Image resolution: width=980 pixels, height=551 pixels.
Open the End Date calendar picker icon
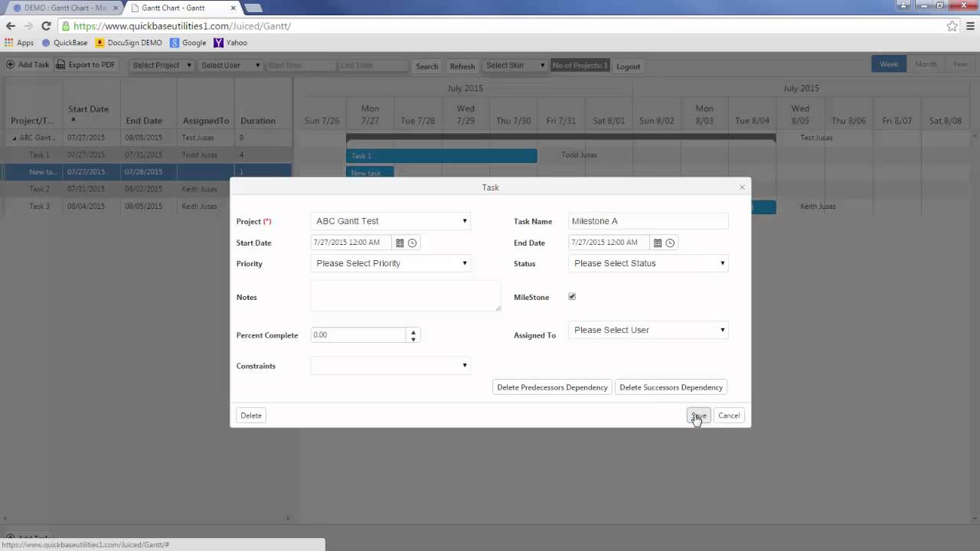tap(658, 243)
